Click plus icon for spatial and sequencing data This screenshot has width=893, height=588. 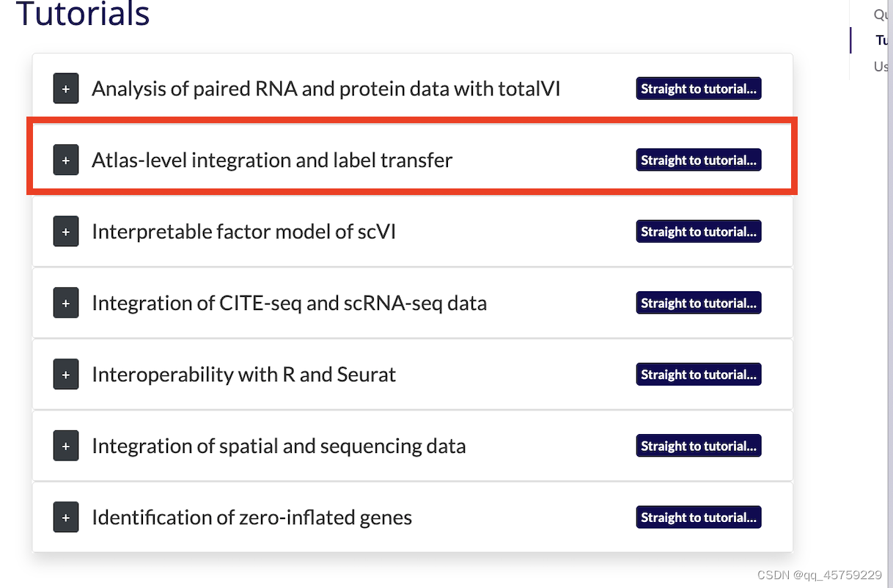[x=66, y=446]
